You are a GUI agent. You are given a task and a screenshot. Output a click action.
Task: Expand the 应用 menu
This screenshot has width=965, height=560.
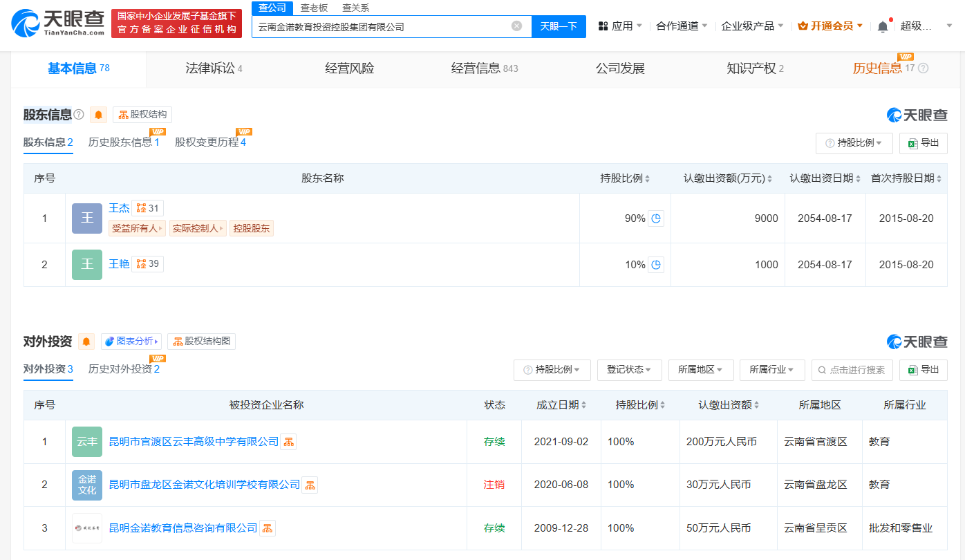click(x=620, y=26)
